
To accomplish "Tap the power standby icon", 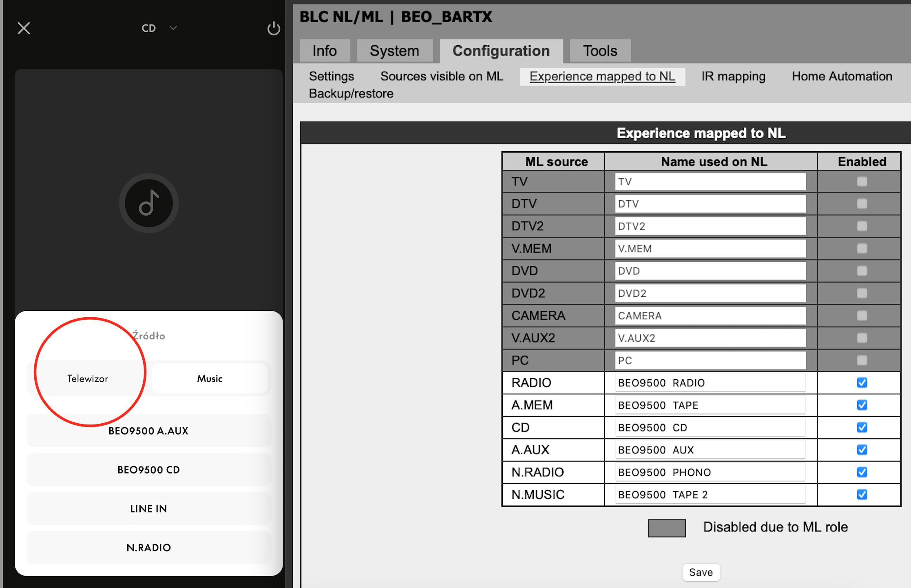I will pyautogui.click(x=274, y=28).
